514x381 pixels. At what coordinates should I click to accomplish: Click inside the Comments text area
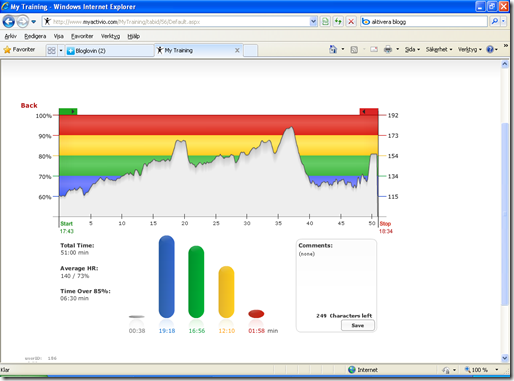[x=336, y=283]
